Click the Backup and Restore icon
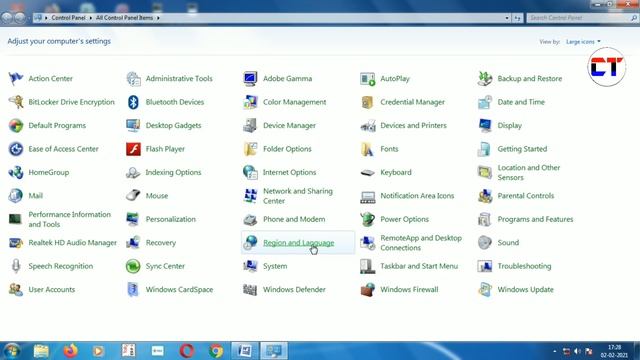This screenshot has height=360, width=640. (x=484, y=78)
